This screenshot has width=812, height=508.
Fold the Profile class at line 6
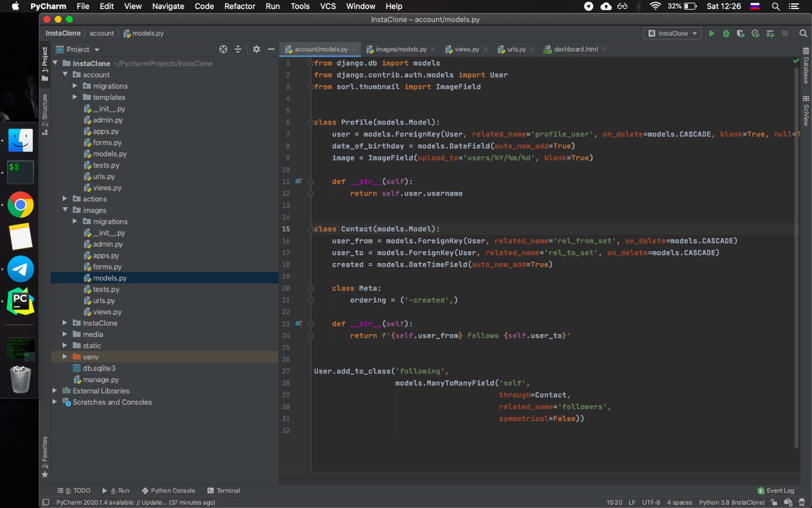point(311,122)
